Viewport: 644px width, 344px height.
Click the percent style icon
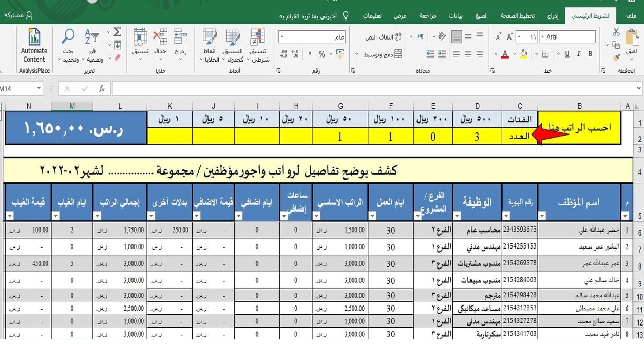[x=322, y=54]
